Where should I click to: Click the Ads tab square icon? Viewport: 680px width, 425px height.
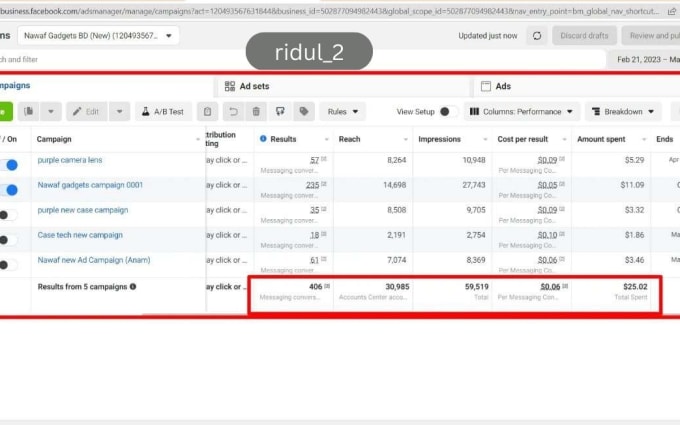pos(486,86)
